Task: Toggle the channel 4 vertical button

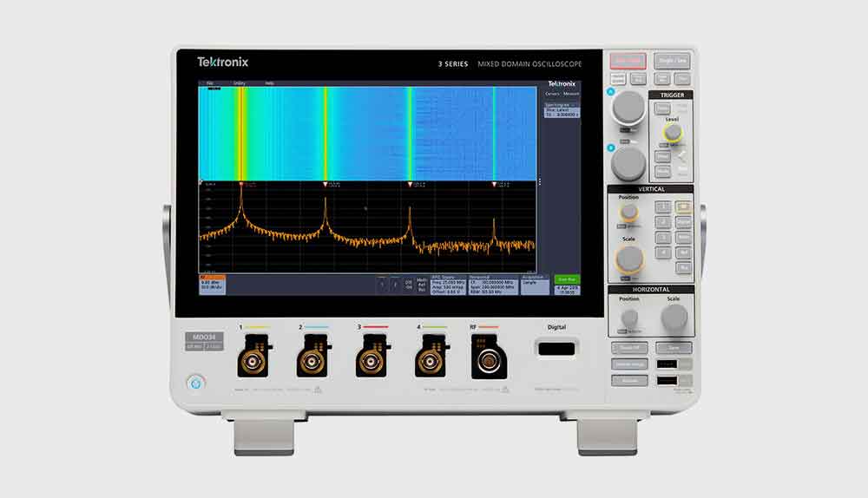Action: [x=662, y=252]
